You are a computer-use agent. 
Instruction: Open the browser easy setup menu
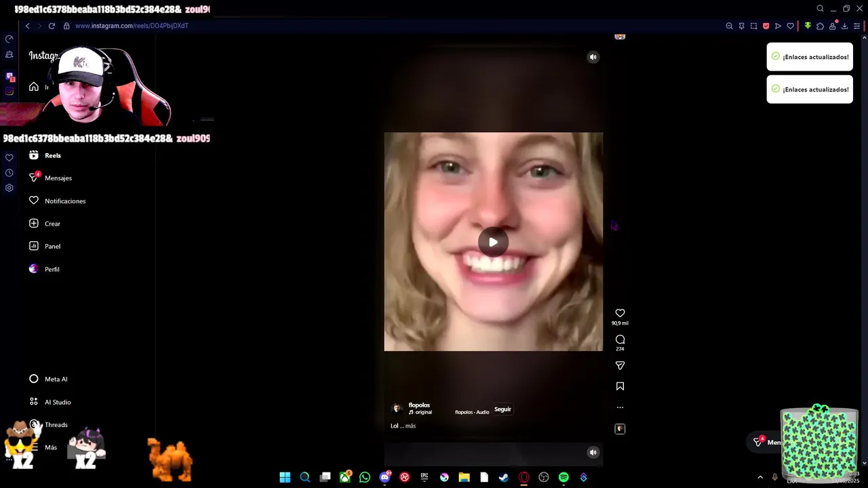pyautogui.click(x=856, y=26)
